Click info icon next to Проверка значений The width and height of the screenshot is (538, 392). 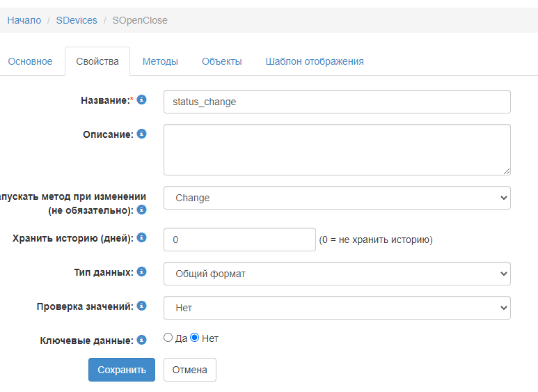click(142, 306)
